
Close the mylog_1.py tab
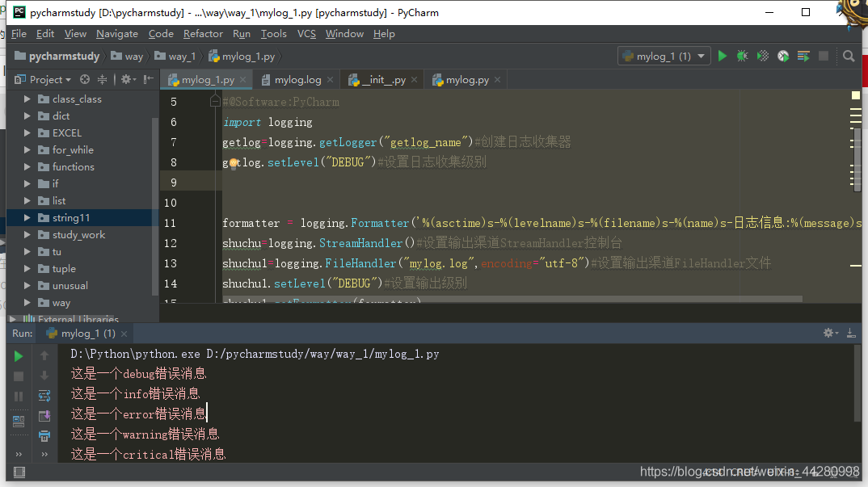coord(242,80)
